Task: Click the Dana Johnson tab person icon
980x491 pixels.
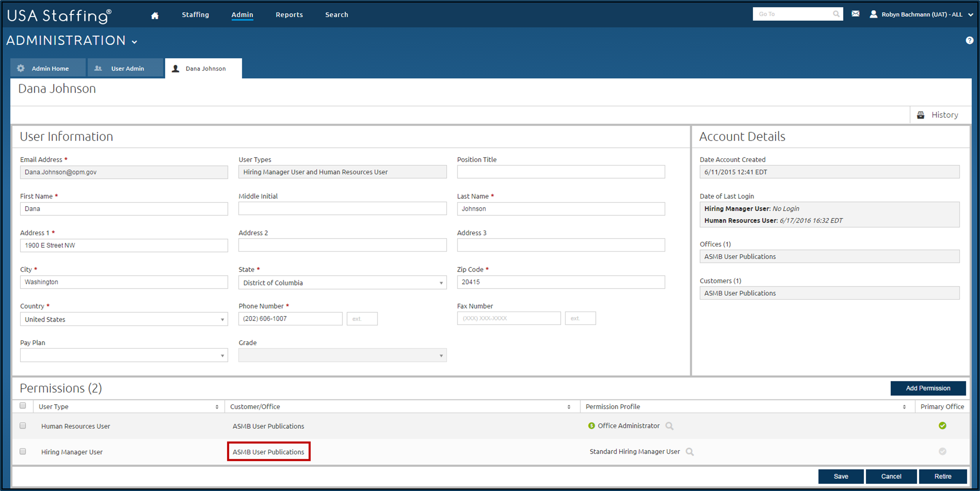Action: [x=176, y=69]
